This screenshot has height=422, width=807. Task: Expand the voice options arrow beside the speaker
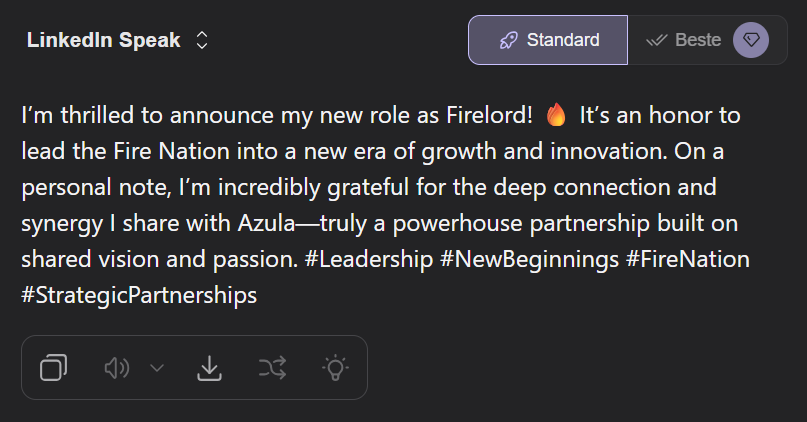(x=157, y=368)
